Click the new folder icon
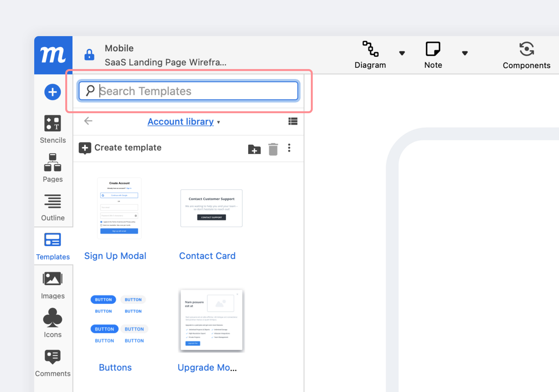The height and width of the screenshot is (392, 559). point(254,149)
